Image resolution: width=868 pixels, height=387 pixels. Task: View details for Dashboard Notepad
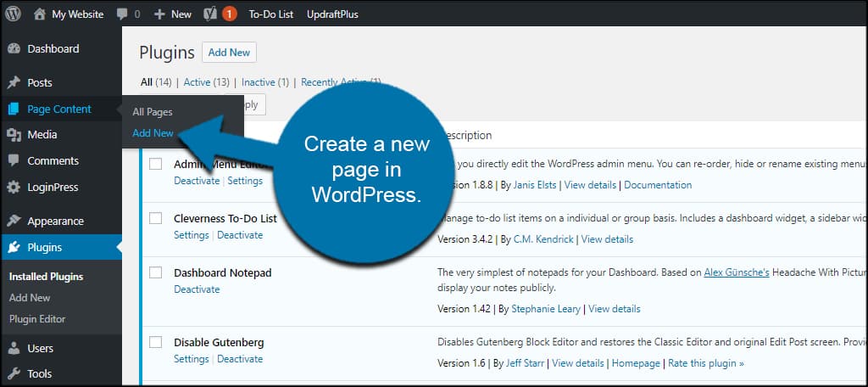tap(615, 309)
